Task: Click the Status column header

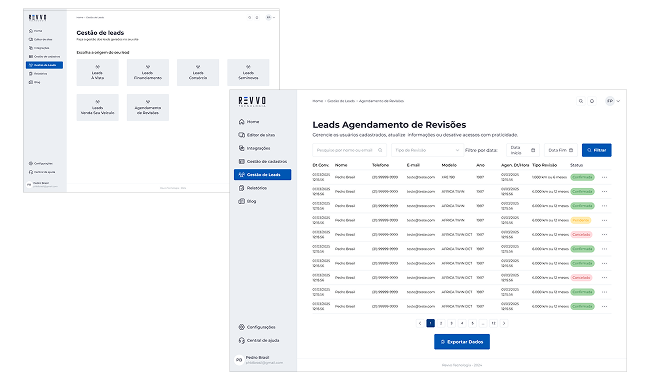Action: pyautogui.click(x=576, y=165)
